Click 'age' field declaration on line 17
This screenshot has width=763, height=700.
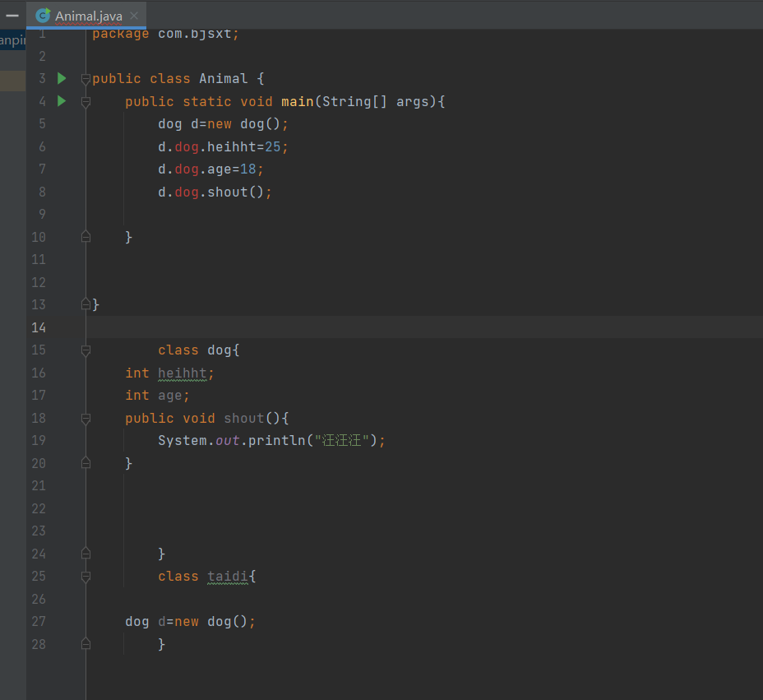pos(170,396)
